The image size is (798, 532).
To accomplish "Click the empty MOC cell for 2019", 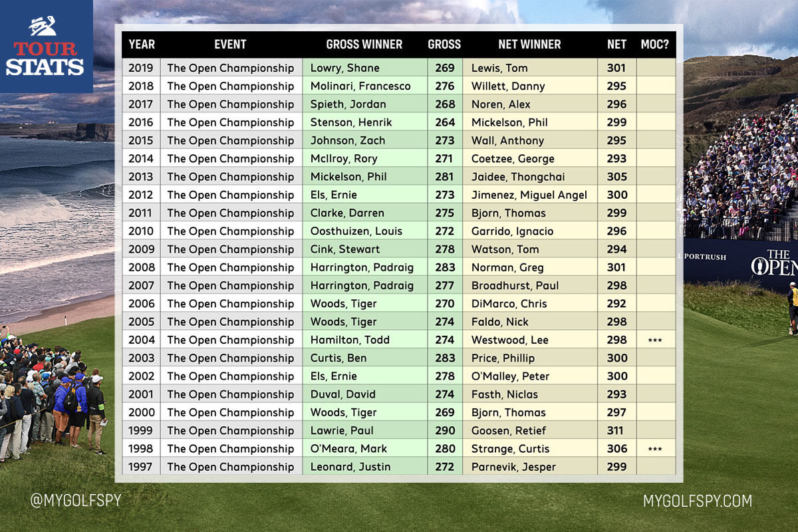I will point(656,68).
